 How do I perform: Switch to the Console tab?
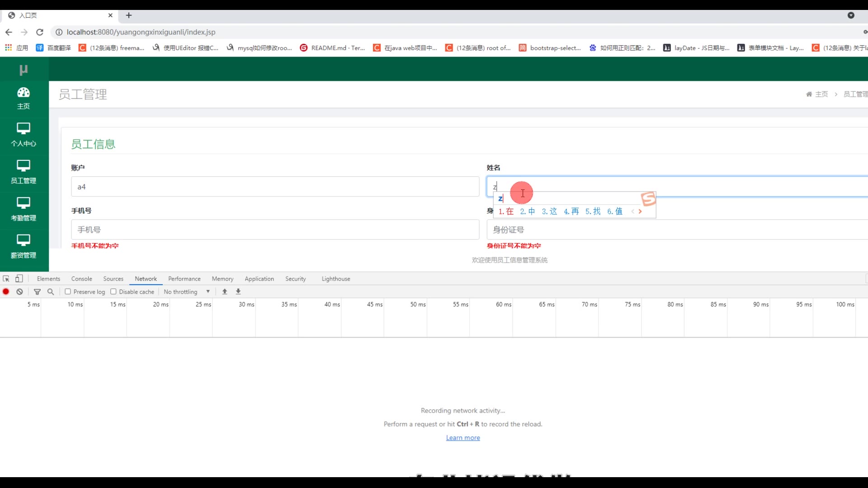(x=81, y=279)
